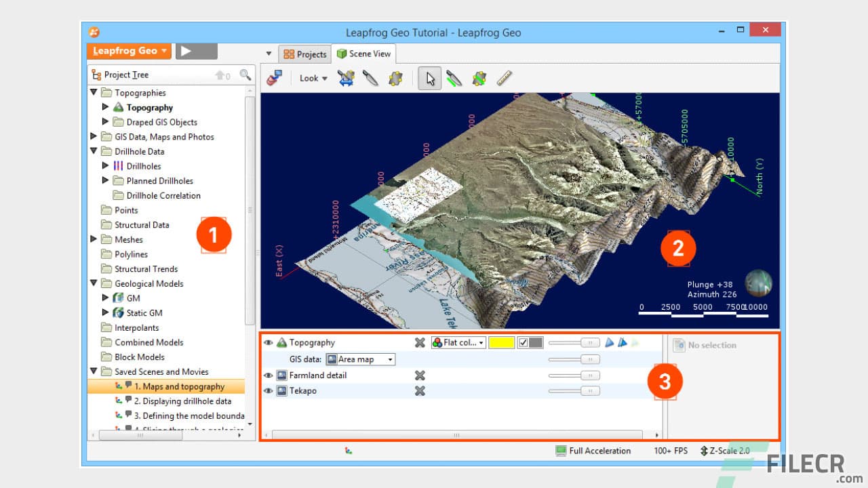
Task: Click the camera angle blue arrow beside Topography
Action: pyautogui.click(x=609, y=342)
